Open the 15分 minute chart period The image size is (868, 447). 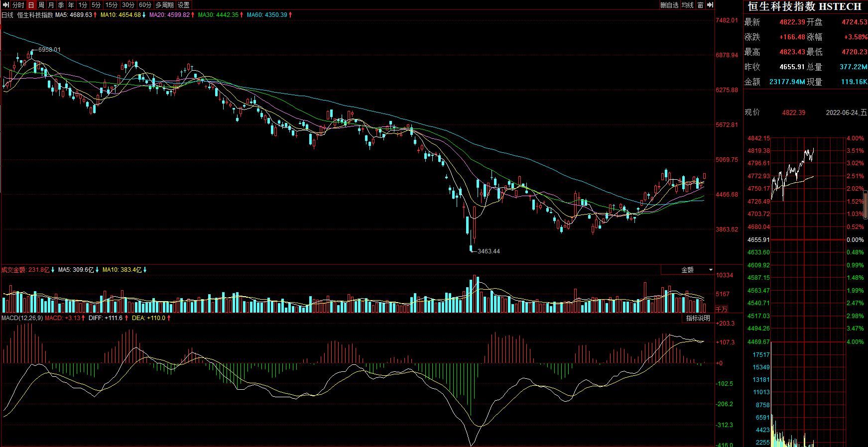click(112, 5)
